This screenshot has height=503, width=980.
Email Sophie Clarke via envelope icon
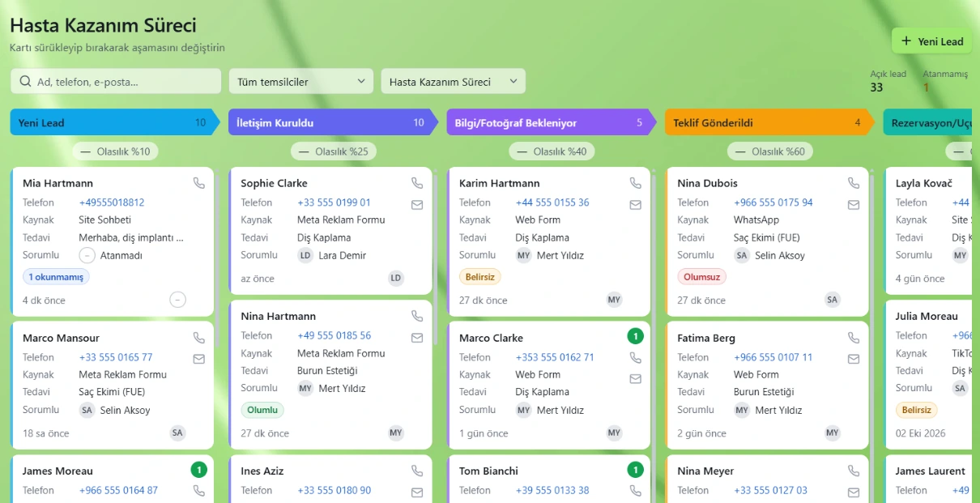tap(417, 205)
